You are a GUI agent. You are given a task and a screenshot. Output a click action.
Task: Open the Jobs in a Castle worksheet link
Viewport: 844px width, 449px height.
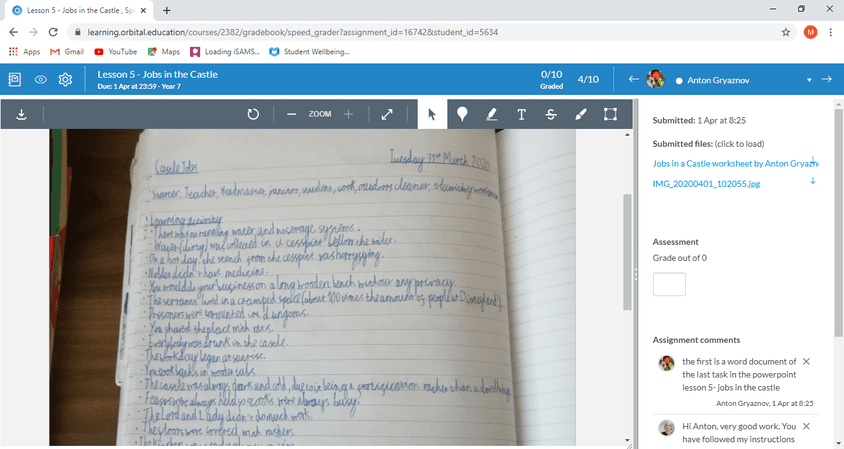(x=734, y=162)
